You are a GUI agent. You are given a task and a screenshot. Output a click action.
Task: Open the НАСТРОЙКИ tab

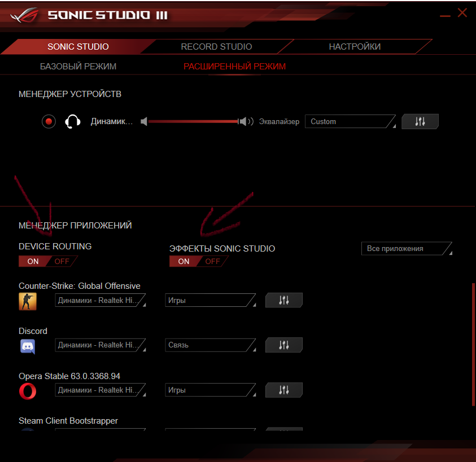point(355,47)
